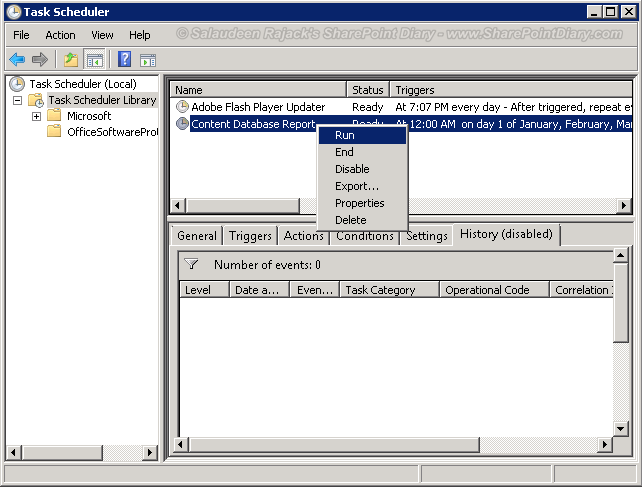The width and height of the screenshot is (642, 487).
Task: Click the Up One Level folder icon
Action: click(71, 60)
